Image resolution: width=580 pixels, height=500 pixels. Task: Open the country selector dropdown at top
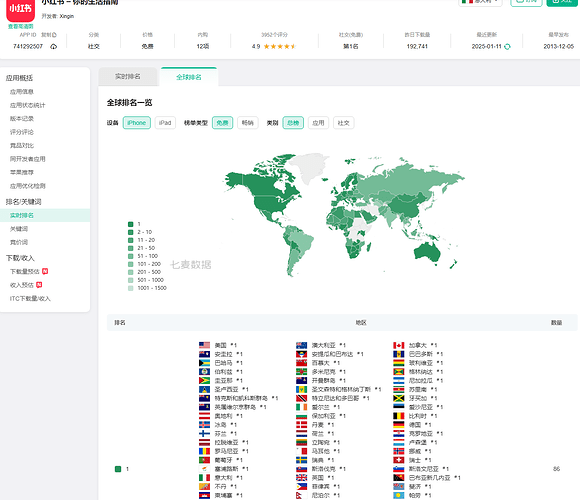(480, 2)
